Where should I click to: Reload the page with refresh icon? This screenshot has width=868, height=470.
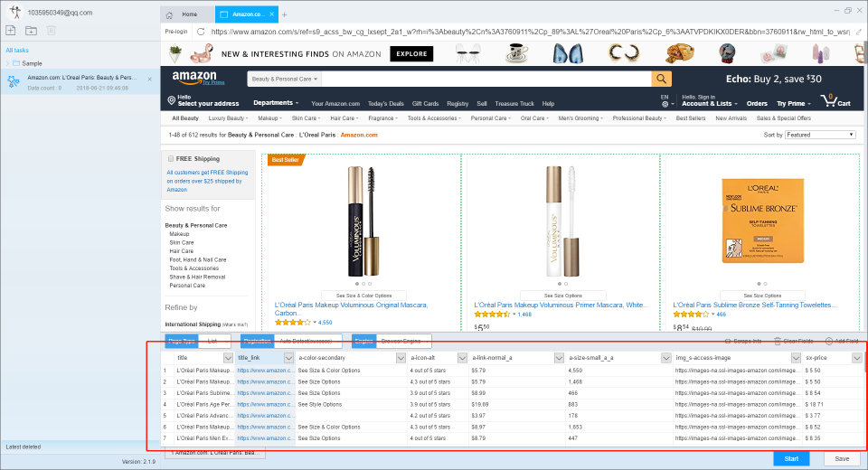201,32
